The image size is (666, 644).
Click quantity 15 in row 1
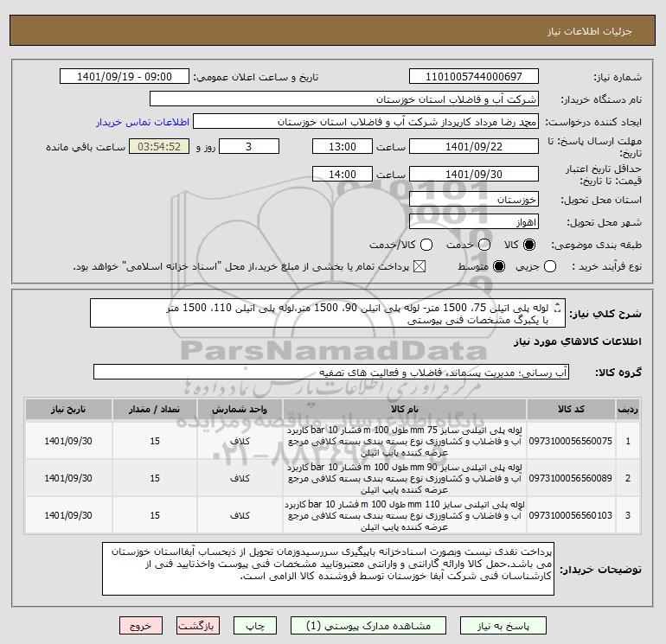(155, 441)
